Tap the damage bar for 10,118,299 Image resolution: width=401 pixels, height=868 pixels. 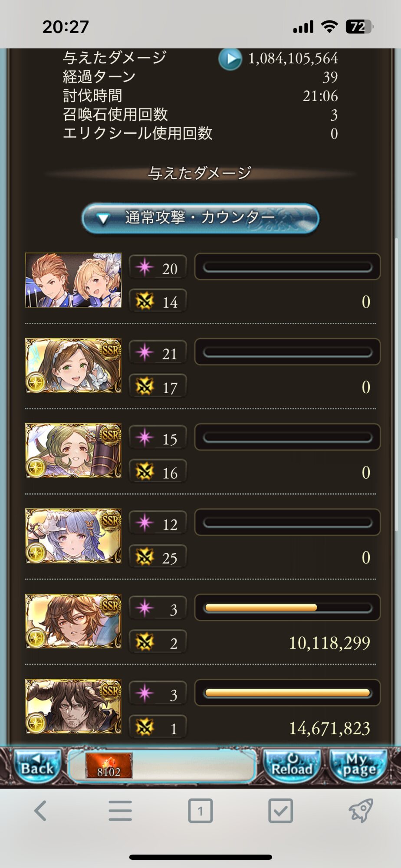pos(287,608)
